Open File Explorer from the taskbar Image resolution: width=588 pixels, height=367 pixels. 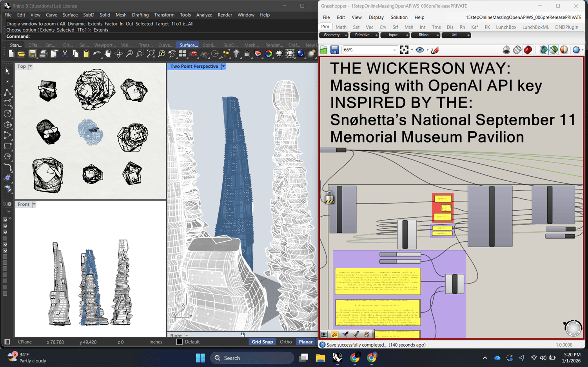[320, 358]
